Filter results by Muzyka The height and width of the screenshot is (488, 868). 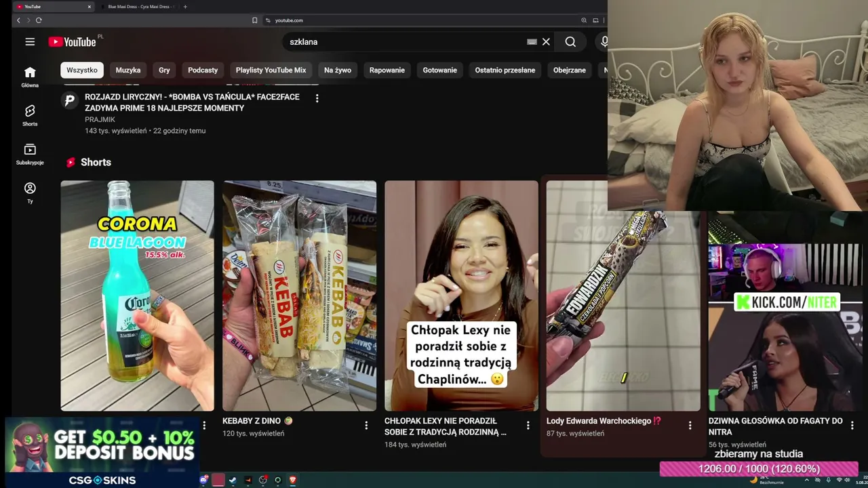[x=128, y=70]
